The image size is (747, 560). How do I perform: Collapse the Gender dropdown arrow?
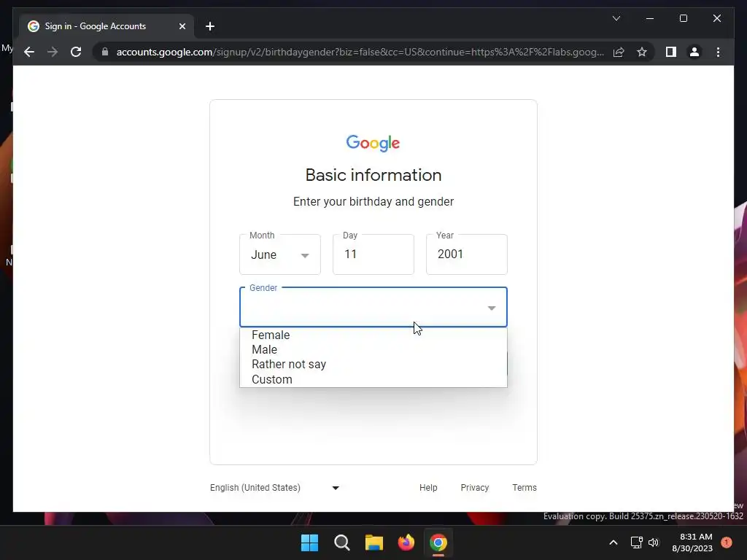point(492,308)
